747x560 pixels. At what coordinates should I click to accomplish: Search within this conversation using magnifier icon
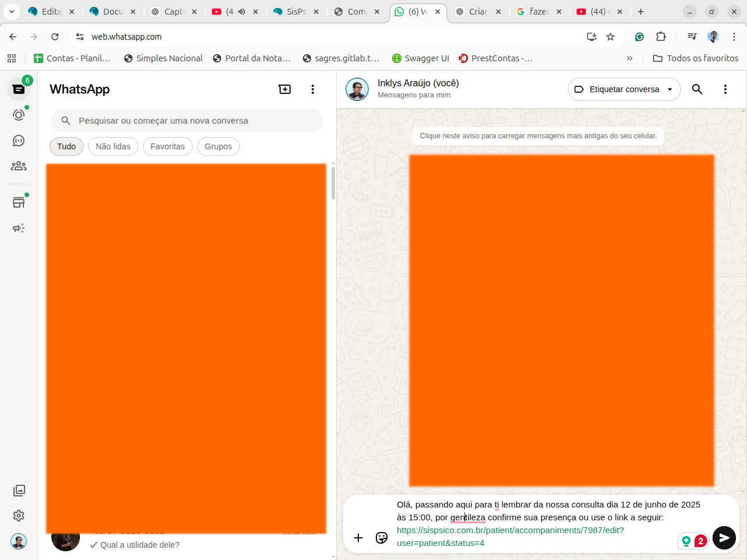tap(697, 89)
